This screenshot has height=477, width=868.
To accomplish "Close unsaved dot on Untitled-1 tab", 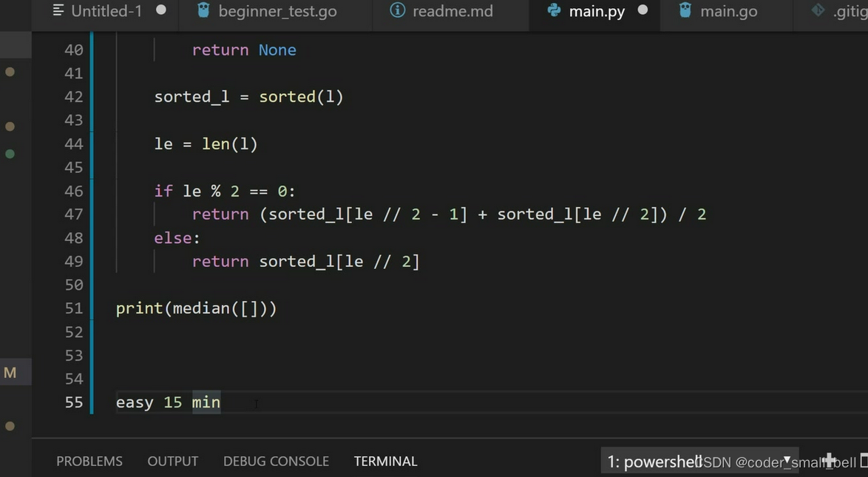I will click(x=161, y=10).
